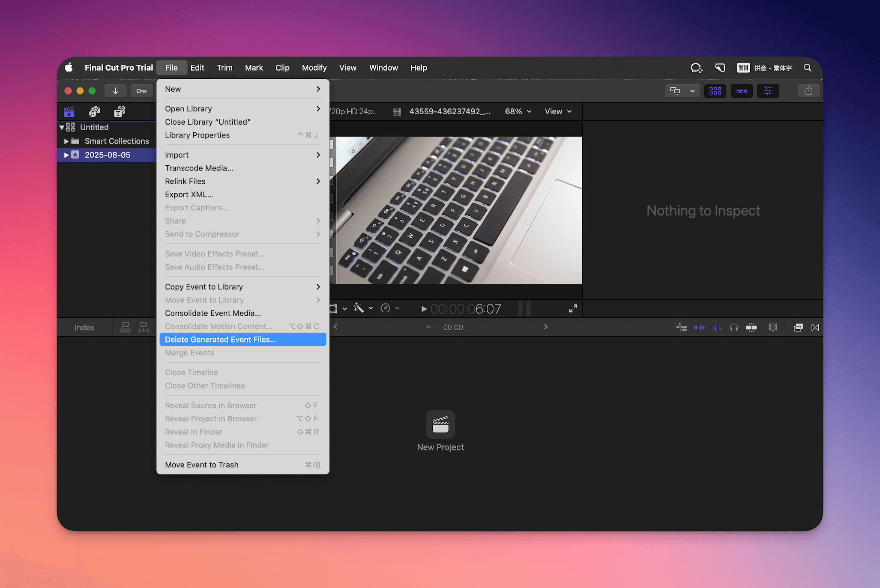Toggle skimming in the timeline

pyautogui.click(x=699, y=327)
